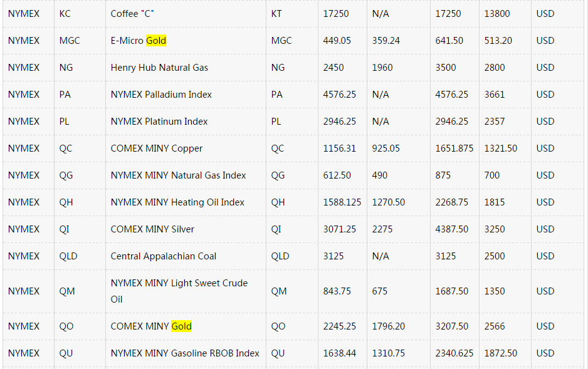This screenshot has height=369, width=588.
Task: Click Central Appalachian Coal product name
Action: click(x=164, y=257)
